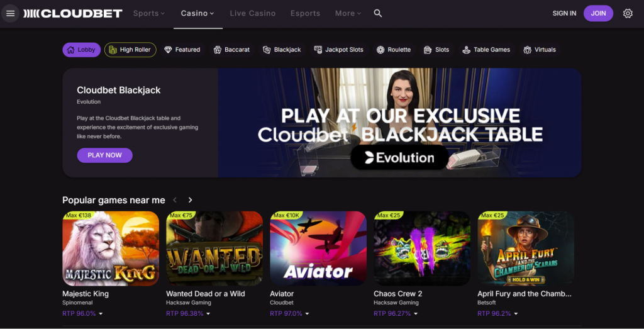Open the Baccarat category

tap(231, 50)
